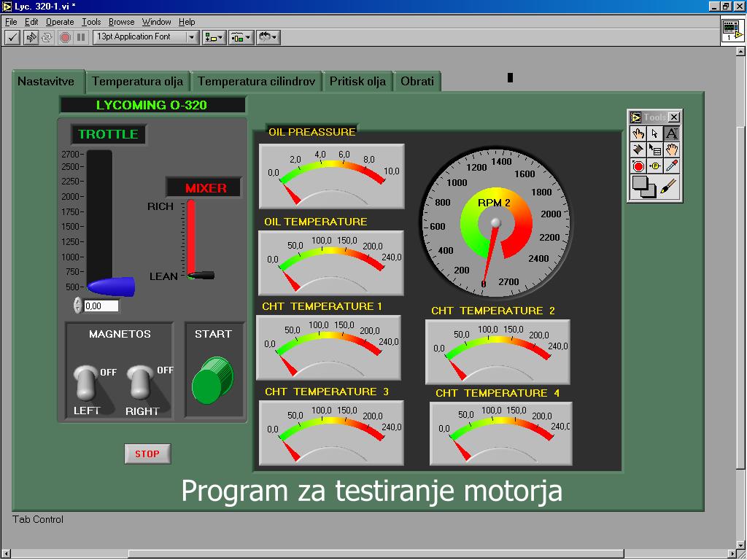Open the Operate menu
Screen dimensions: 747x560
tap(60, 22)
